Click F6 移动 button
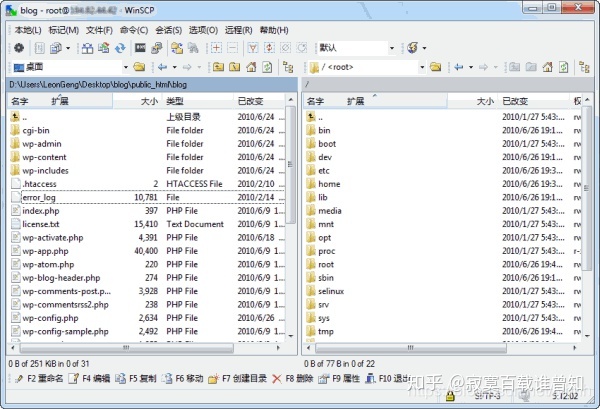The width and height of the screenshot is (600, 409). [x=182, y=378]
